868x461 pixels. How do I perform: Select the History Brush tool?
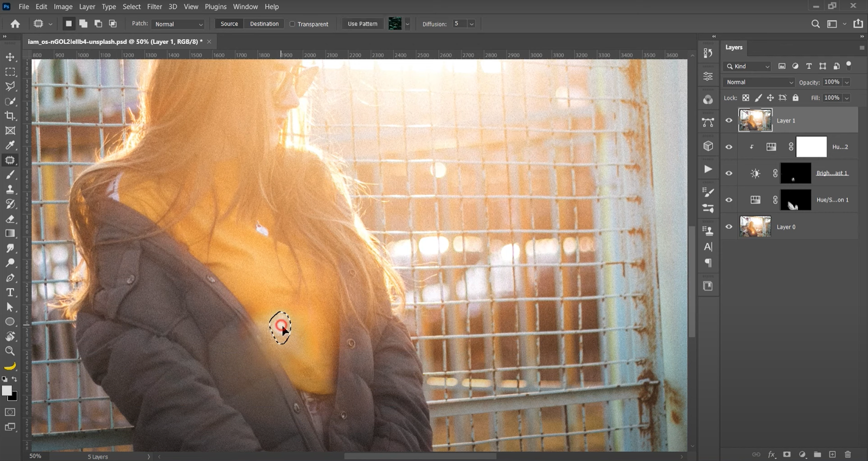(10, 204)
